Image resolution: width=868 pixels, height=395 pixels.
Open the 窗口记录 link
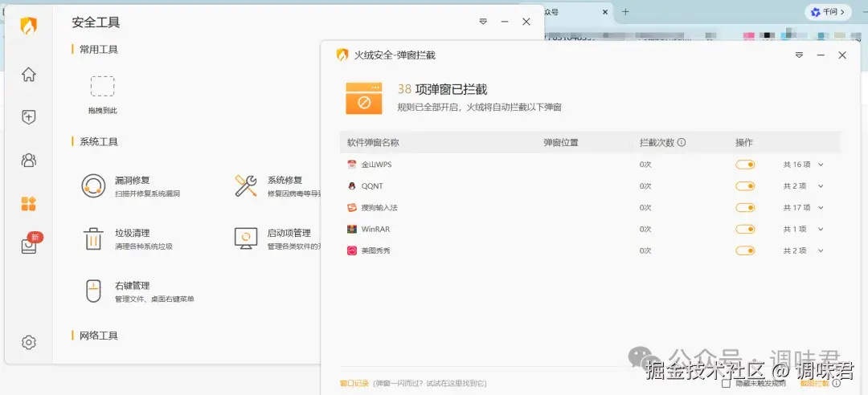click(x=354, y=383)
